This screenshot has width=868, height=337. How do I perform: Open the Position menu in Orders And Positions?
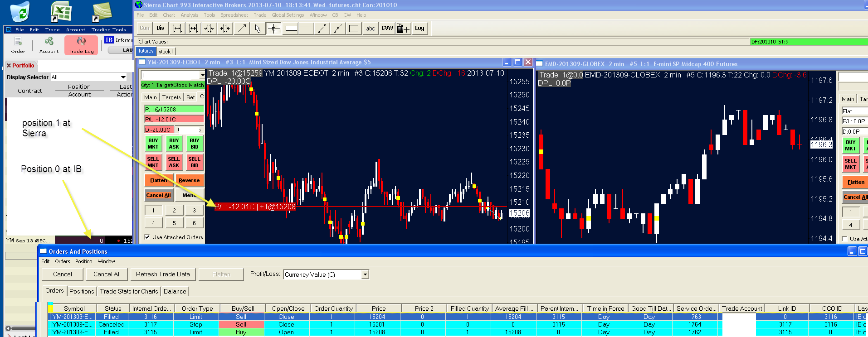(x=83, y=261)
